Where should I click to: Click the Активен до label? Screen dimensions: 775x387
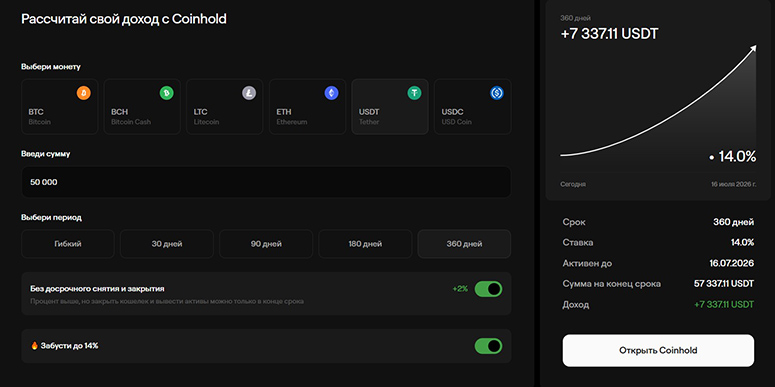pos(587,263)
